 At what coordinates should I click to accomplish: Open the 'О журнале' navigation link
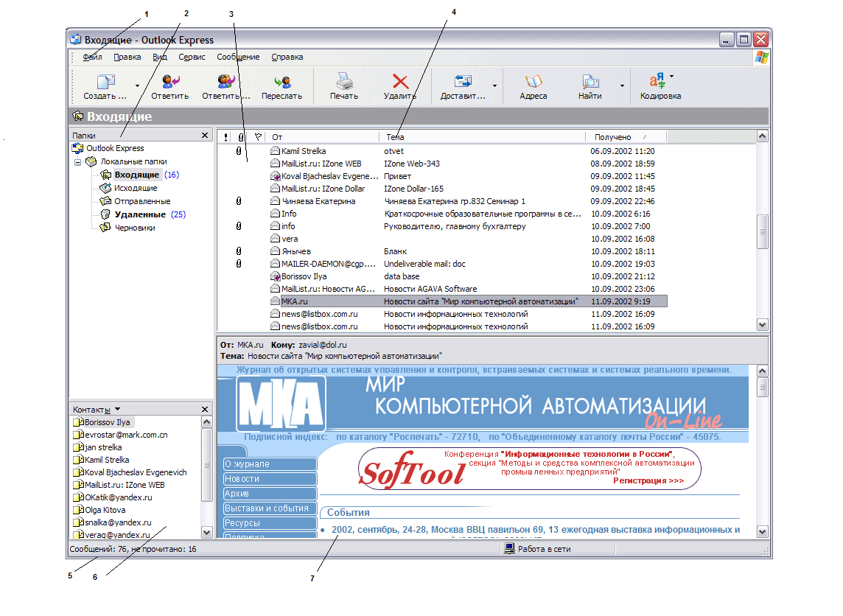pyautogui.click(x=270, y=464)
